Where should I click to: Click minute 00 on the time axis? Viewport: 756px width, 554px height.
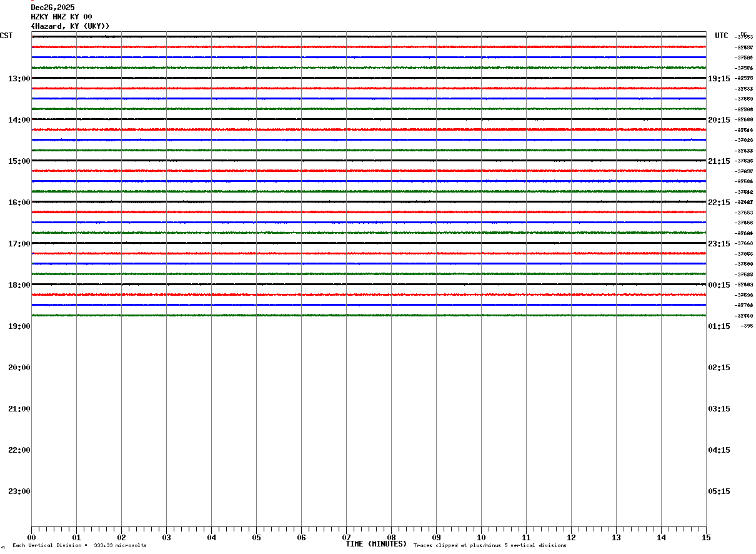pyautogui.click(x=31, y=538)
